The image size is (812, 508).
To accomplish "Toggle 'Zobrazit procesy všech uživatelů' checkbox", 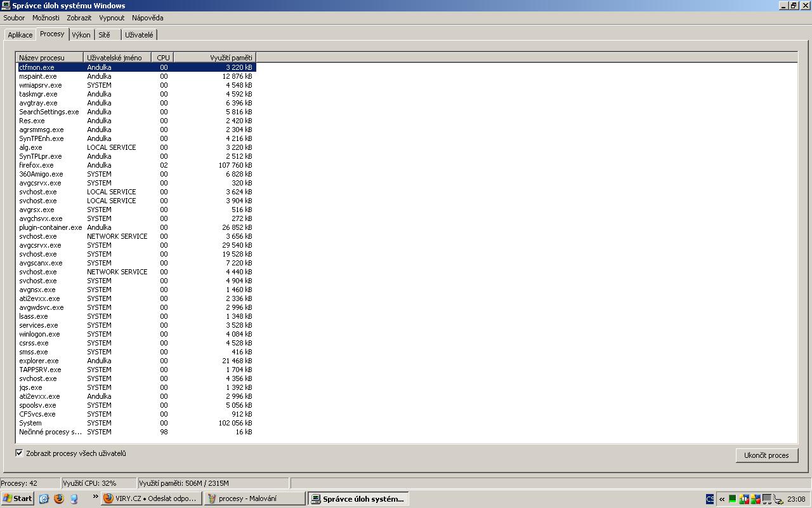I will coord(19,453).
